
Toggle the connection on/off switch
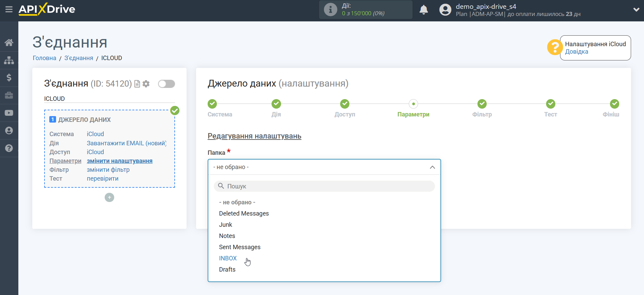point(167,84)
